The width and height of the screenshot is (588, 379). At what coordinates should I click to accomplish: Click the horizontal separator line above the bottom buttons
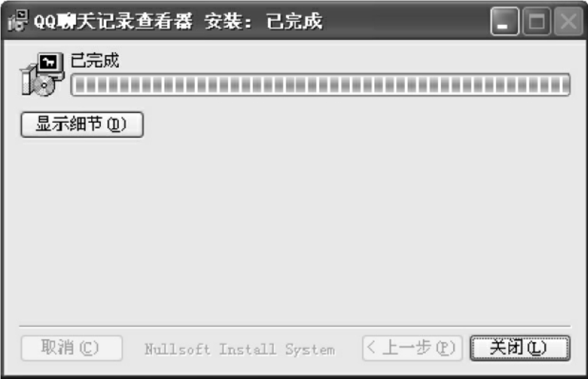click(x=294, y=326)
